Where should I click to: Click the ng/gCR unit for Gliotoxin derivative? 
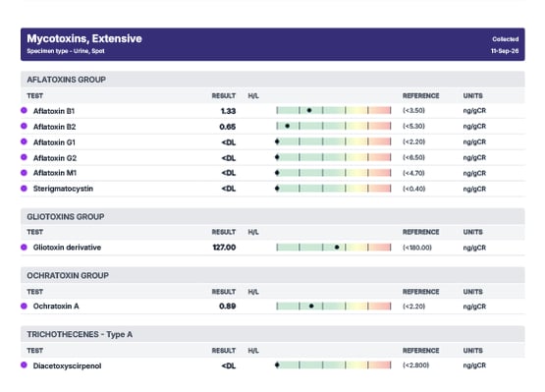(474, 248)
